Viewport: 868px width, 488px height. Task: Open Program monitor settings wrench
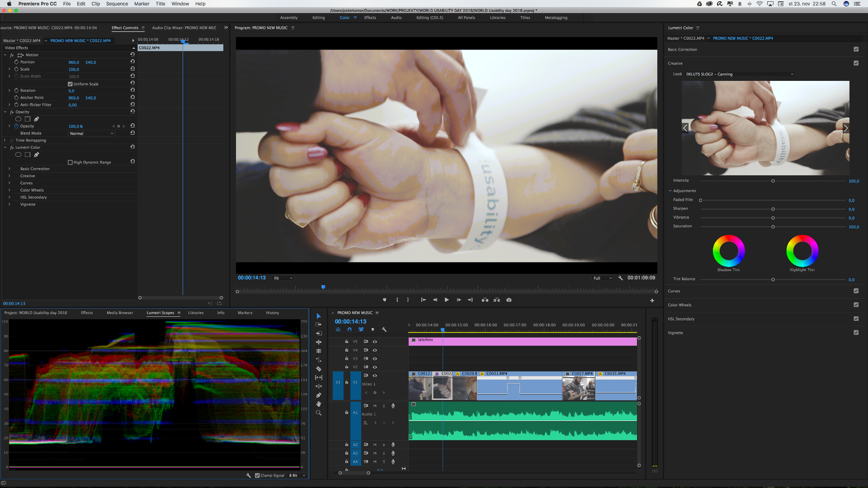(x=620, y=278)
